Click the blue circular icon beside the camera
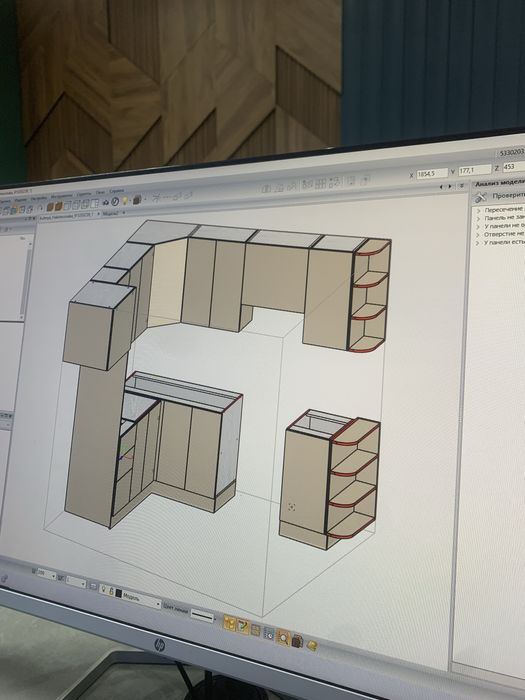 (x=115, y=202)
